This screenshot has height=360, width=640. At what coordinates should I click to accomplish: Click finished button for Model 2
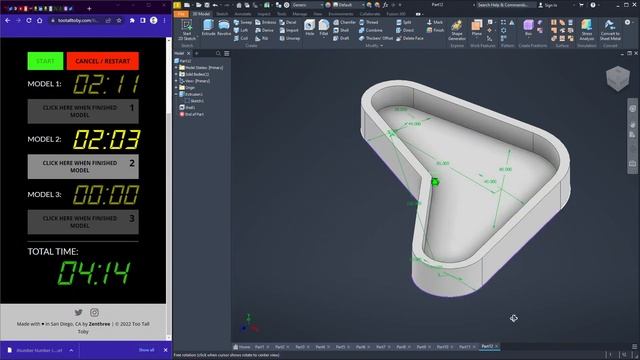click(x=83, y=167)
